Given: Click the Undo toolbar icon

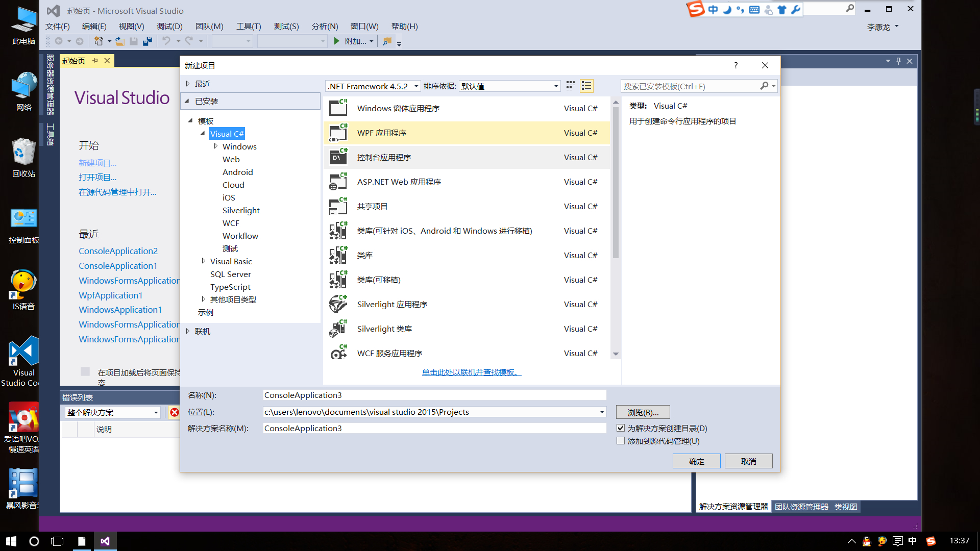Looking at the screenshot, I should pos(166,41).
